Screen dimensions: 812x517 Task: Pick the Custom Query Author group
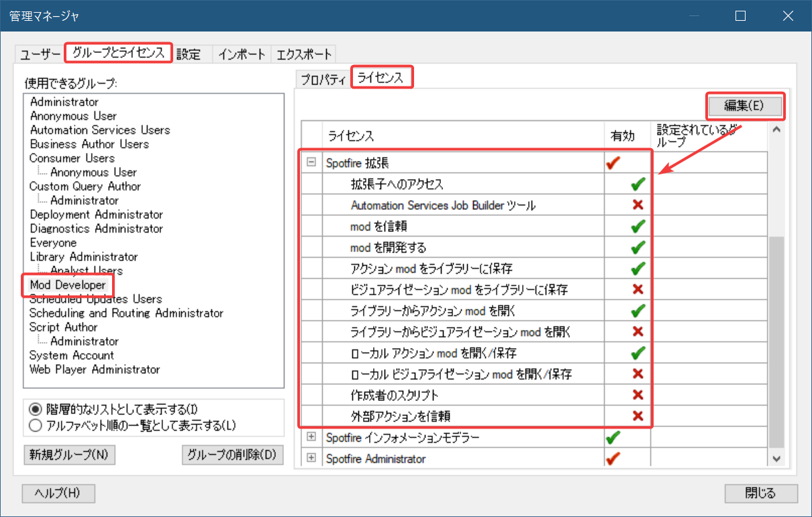tap(85, 186)
